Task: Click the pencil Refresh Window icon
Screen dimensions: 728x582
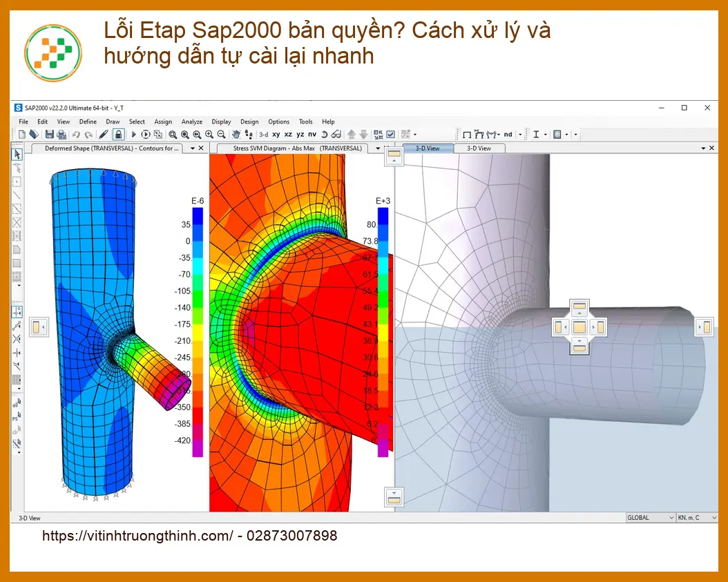Action: pos(104,135)
